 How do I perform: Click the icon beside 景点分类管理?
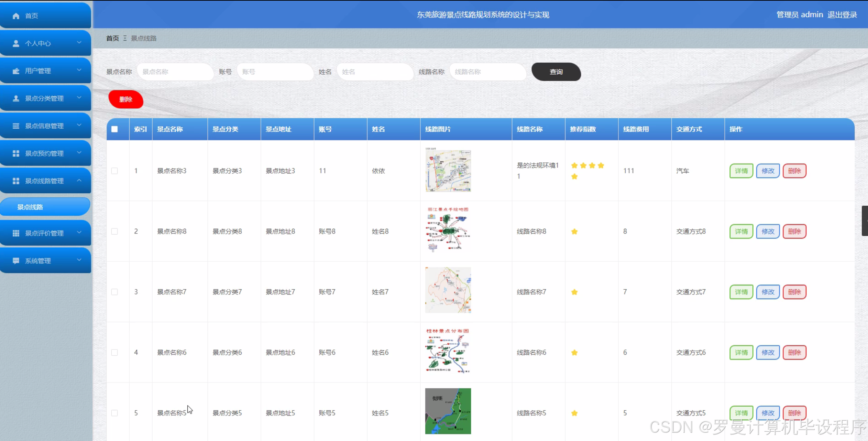[x=16, y=98]
